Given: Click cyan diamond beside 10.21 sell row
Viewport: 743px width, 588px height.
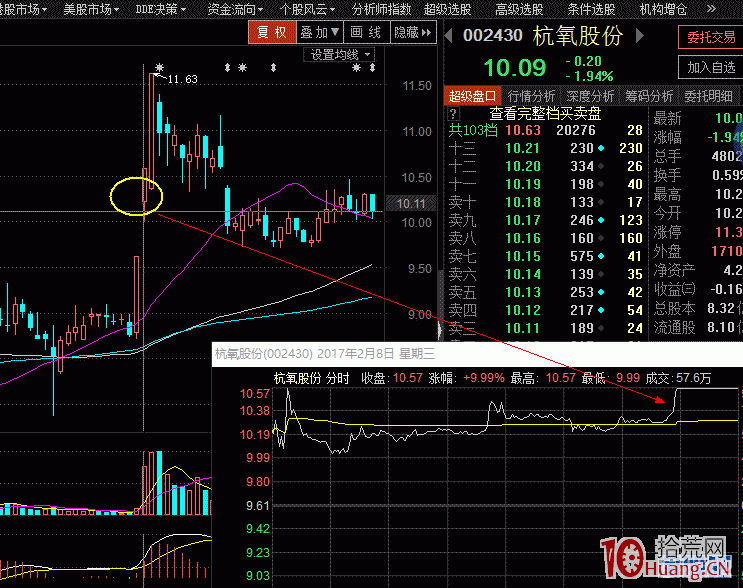Looking at the screenshot, I should point(601,148).
